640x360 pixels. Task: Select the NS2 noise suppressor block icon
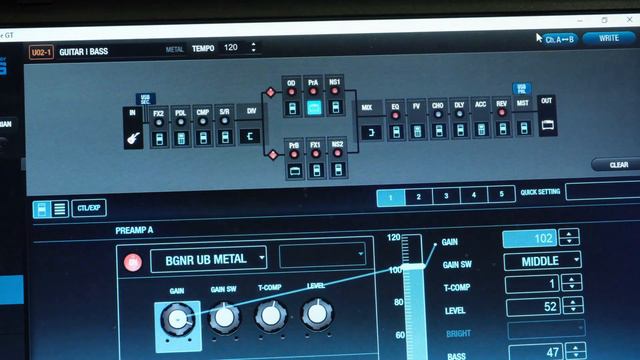pos(338,169)
